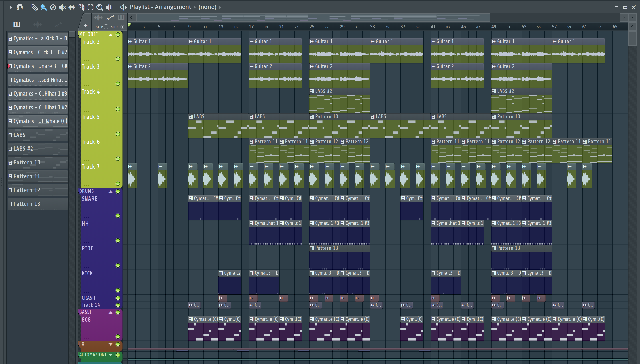The image size is (640, 364).
Task: Expand the FX track group
Action: [110, 344]
